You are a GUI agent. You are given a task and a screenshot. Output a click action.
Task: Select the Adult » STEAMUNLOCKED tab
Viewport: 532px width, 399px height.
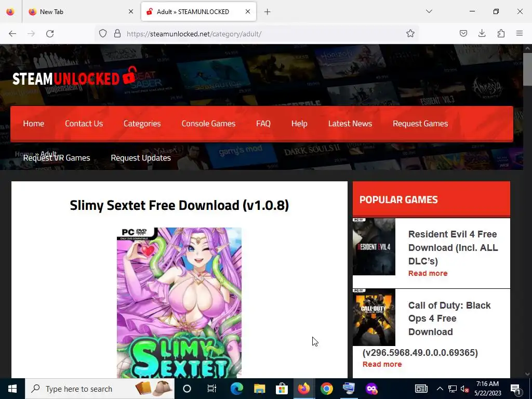tap(198, 11)
